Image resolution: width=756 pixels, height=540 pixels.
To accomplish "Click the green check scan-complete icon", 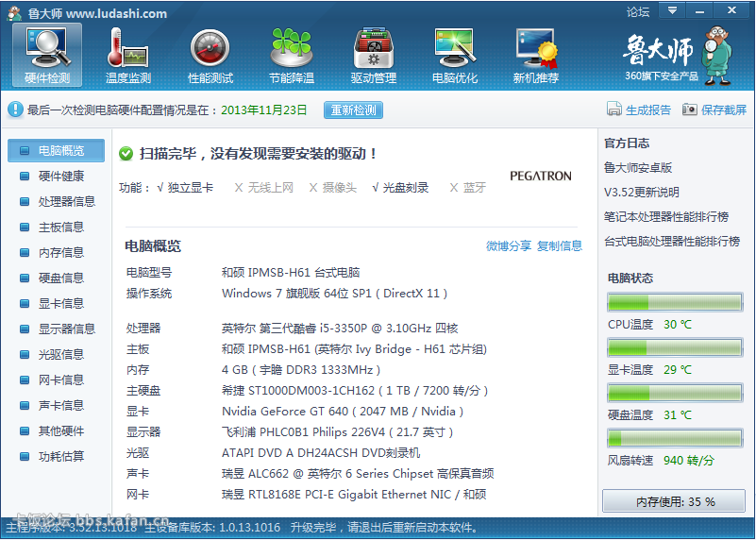I will click(x=126, y=154).
